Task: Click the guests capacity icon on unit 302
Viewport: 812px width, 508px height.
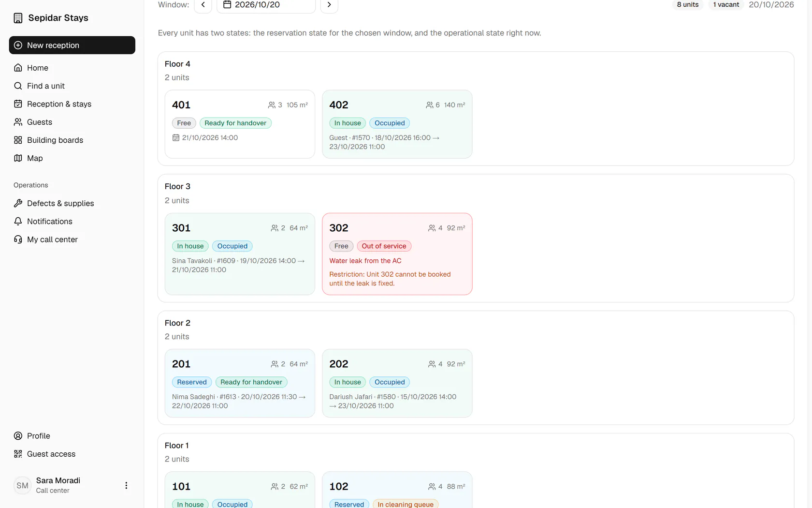Action: (x=432, y=228)
